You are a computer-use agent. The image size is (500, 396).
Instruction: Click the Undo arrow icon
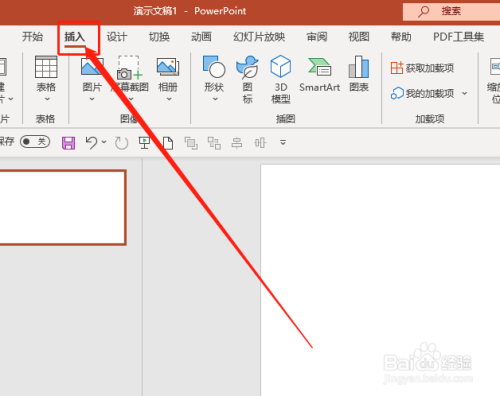91,143
